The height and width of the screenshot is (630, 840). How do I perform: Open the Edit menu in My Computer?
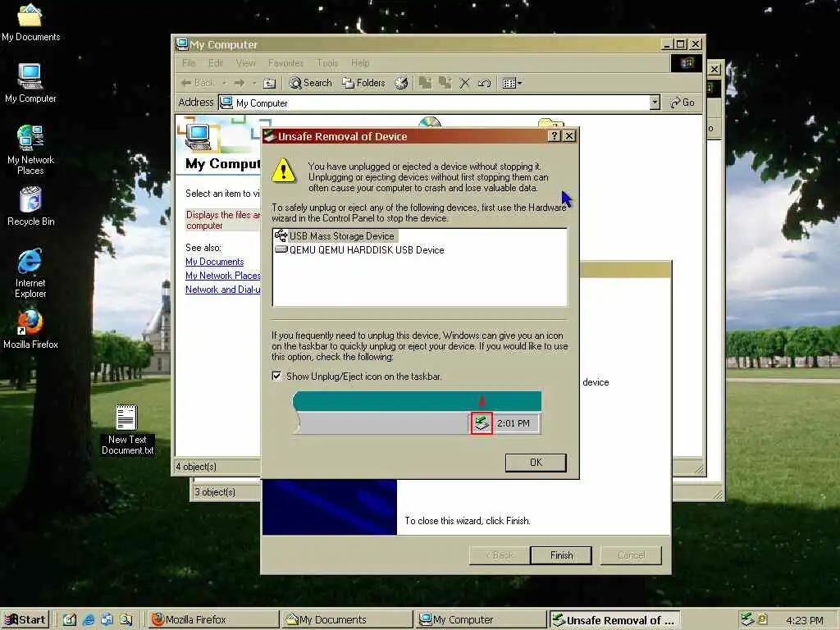tap(216, 62)
